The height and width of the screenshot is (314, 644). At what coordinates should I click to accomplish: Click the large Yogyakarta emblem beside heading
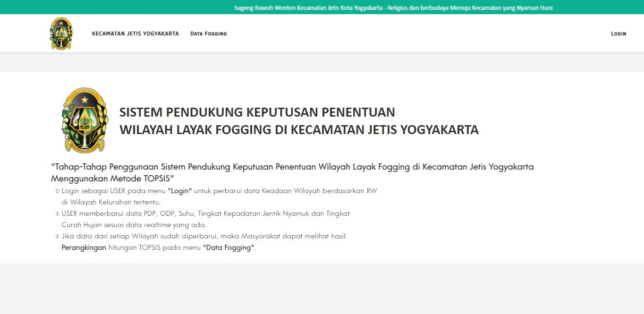[85, 120]
